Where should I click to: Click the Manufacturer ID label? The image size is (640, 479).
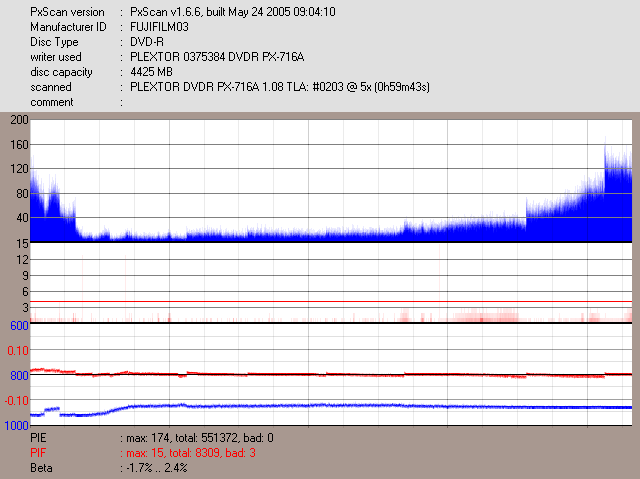tap(68, 27)
